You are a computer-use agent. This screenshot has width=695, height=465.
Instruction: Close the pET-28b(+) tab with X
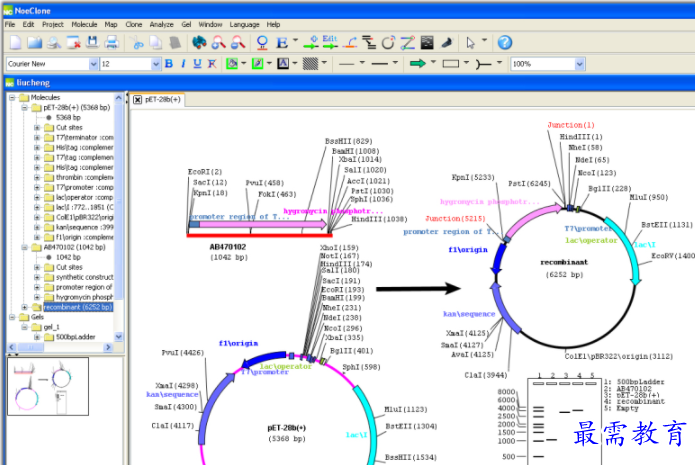pos(137,100)
